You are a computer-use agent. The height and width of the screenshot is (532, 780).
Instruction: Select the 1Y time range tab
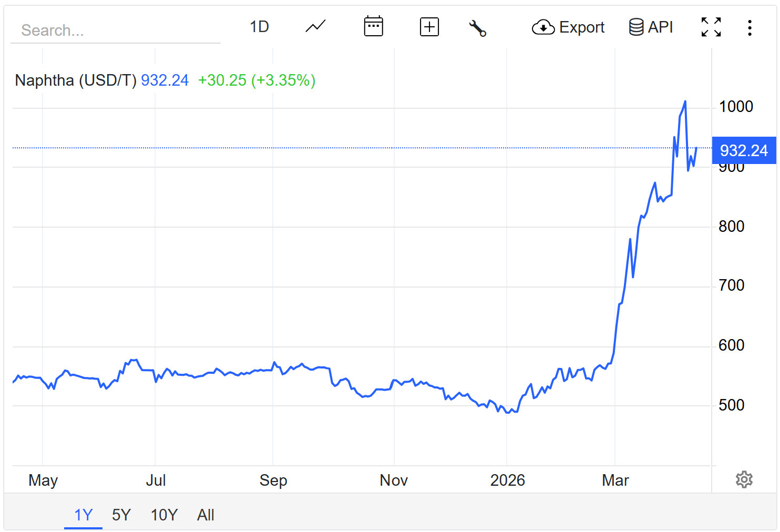pos(83,515)
